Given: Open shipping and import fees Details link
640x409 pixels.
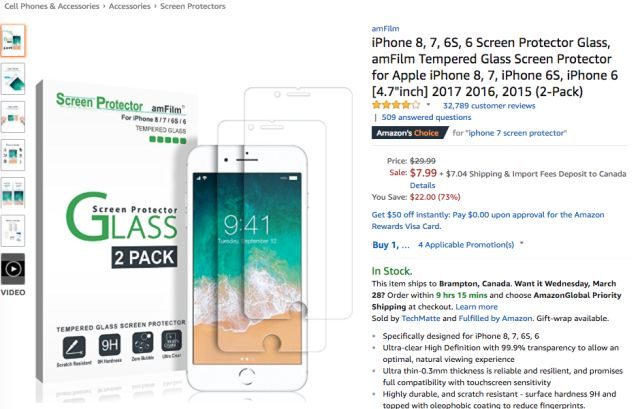Looking at the screenshot, I should click(422, 185).
